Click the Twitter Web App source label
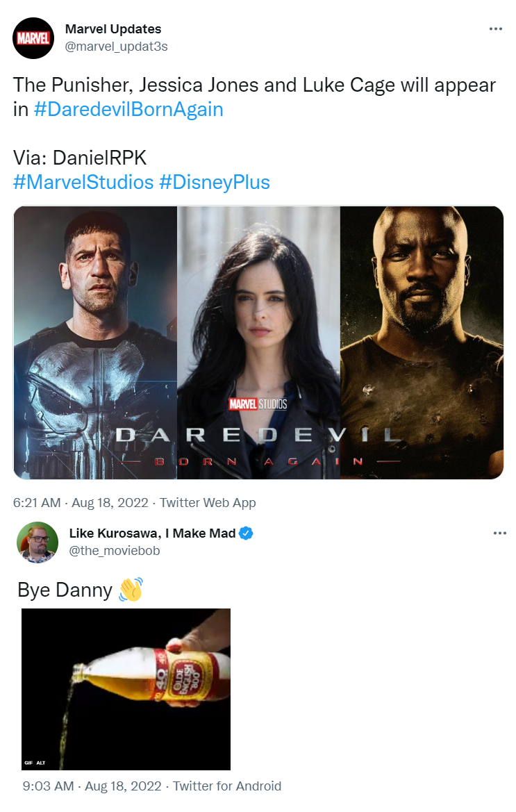This screenshot has height=812, width=516. (208, 503)
